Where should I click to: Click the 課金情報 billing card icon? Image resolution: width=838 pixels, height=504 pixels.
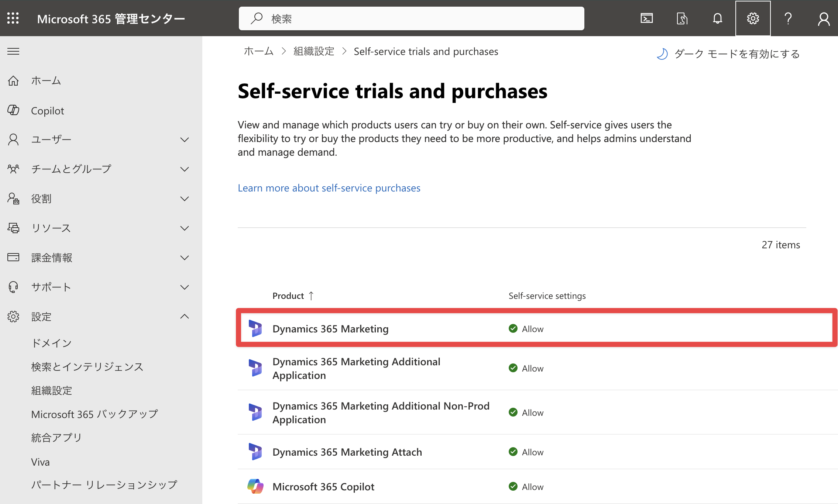click(x=13, y=257)
